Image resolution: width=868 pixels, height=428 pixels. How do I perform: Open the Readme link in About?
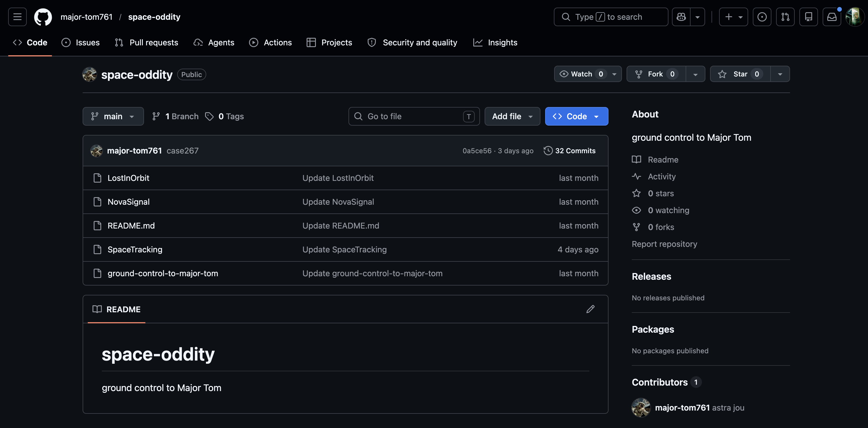point(655,160)
